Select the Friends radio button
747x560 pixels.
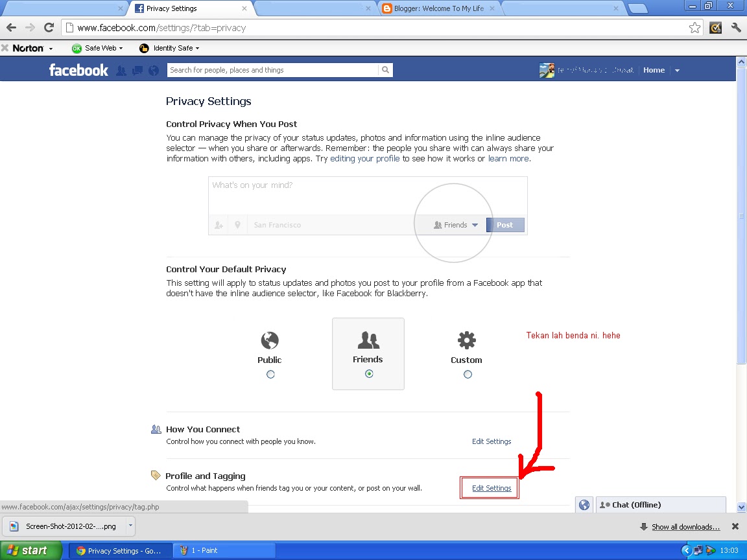369,374
